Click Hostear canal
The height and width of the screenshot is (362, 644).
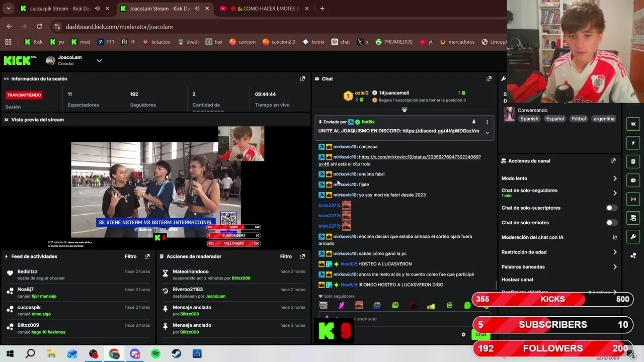click(517, 280)
